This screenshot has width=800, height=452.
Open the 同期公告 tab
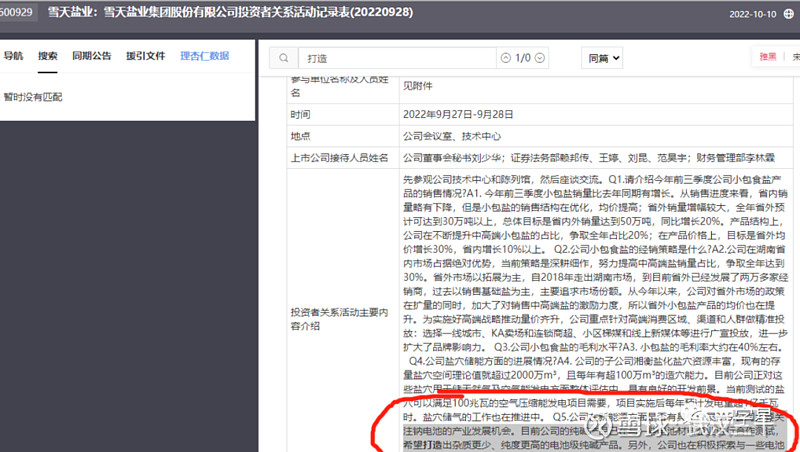[92, 56]
